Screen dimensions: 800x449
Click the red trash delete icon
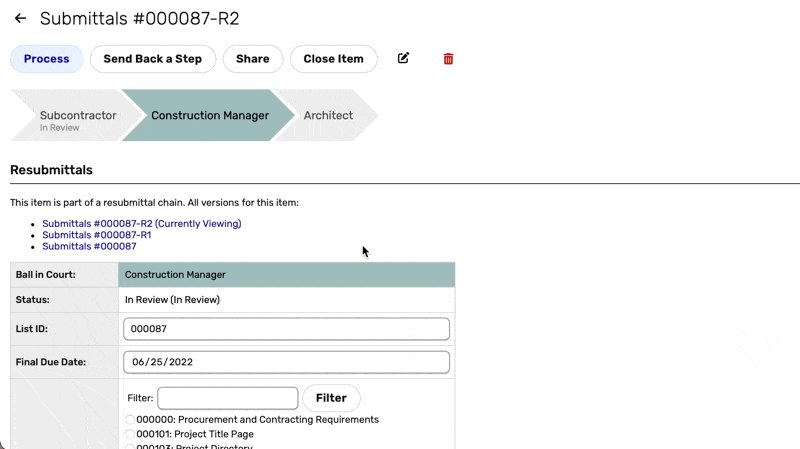click(x=448, y=59)
